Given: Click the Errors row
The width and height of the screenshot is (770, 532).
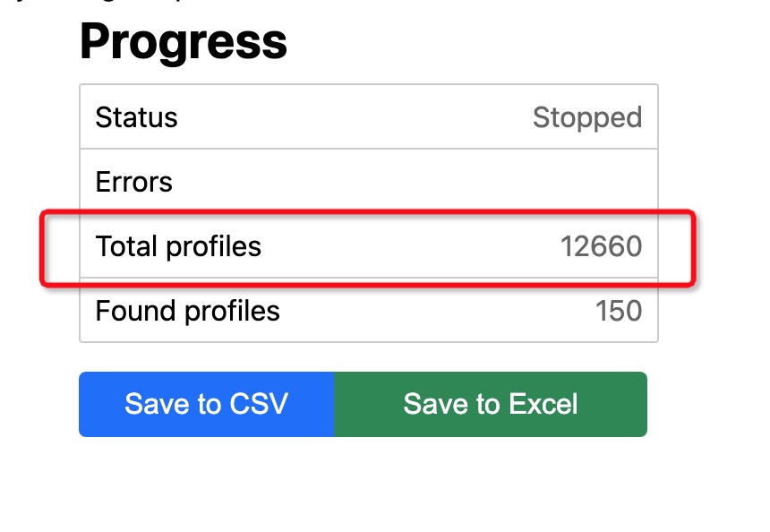Looking at the screenshot, I should (x=367, y=182).
